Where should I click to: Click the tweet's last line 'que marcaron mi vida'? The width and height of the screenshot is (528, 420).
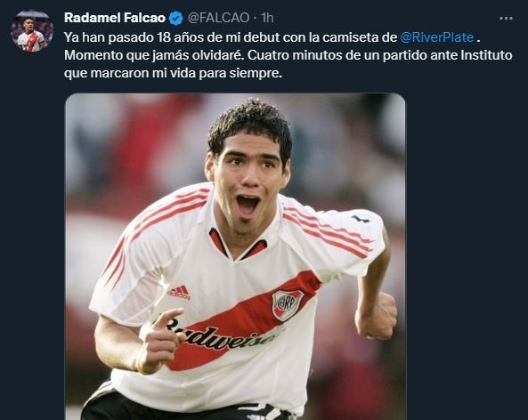[x=173, y=73]
